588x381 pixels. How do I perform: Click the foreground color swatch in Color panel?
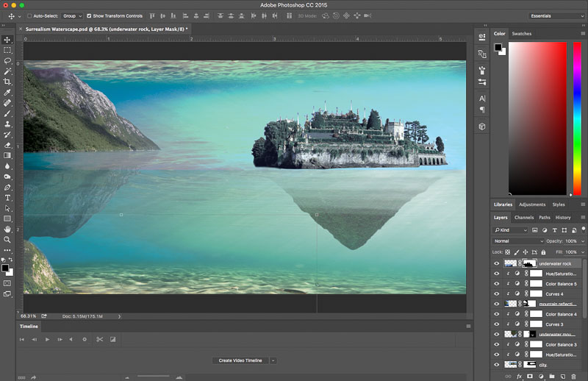click(x=498, y=47)
